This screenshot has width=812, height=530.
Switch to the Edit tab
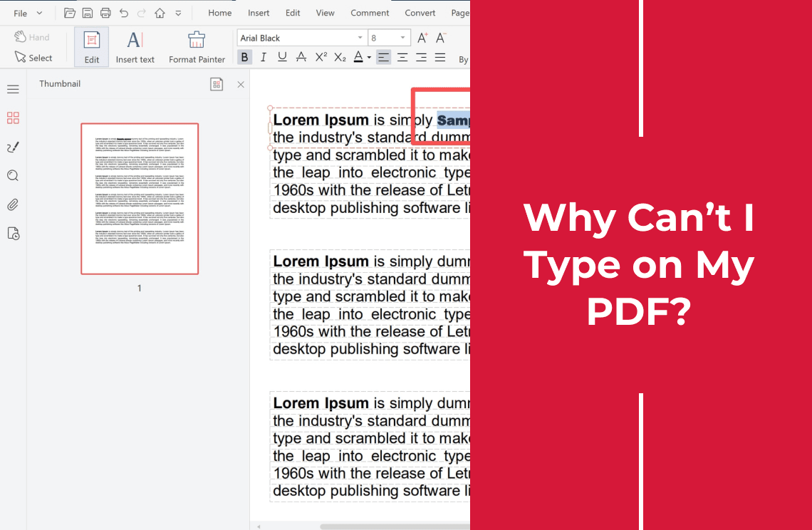(x=293, y=13)
